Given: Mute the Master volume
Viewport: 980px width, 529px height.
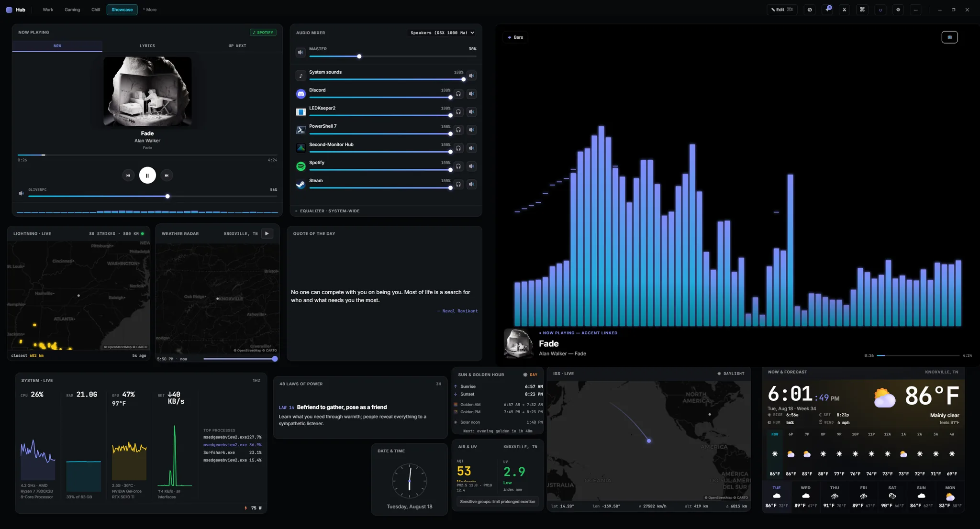Looking at the screenshot, I should pos(301,52).
